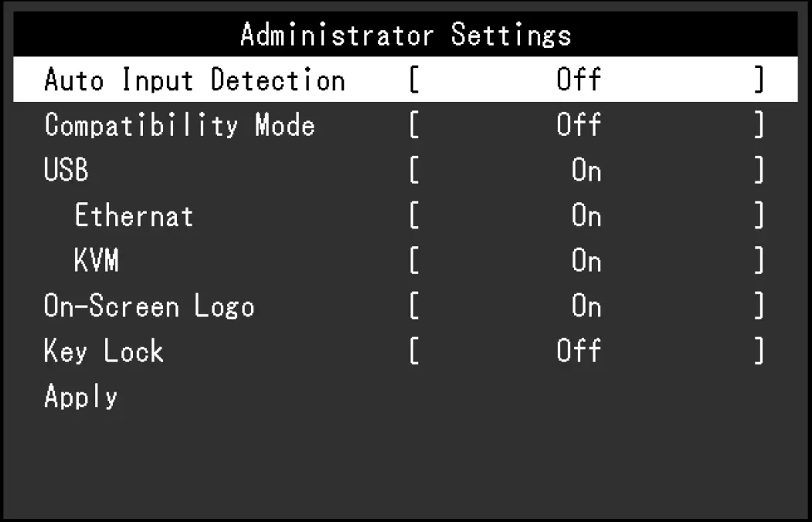Toggle Auto Input Detection Off value

tap(579, 80)
